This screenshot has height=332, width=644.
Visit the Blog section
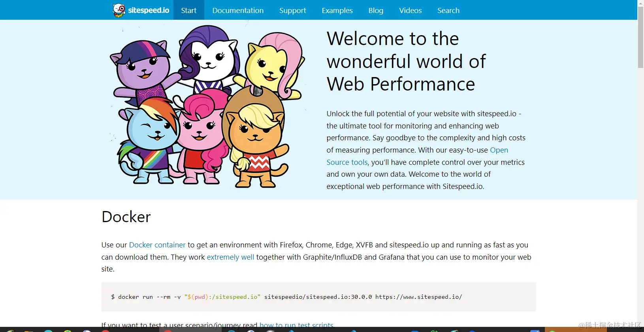pos(376,10)
